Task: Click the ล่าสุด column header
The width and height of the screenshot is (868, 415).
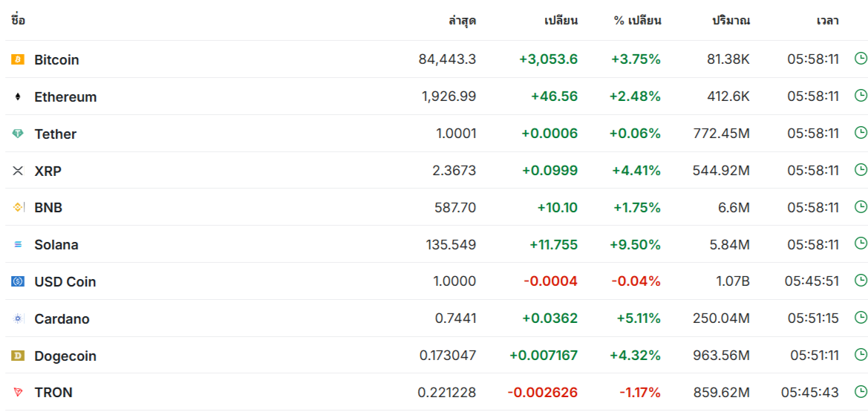Action: [x=463, y=21]
